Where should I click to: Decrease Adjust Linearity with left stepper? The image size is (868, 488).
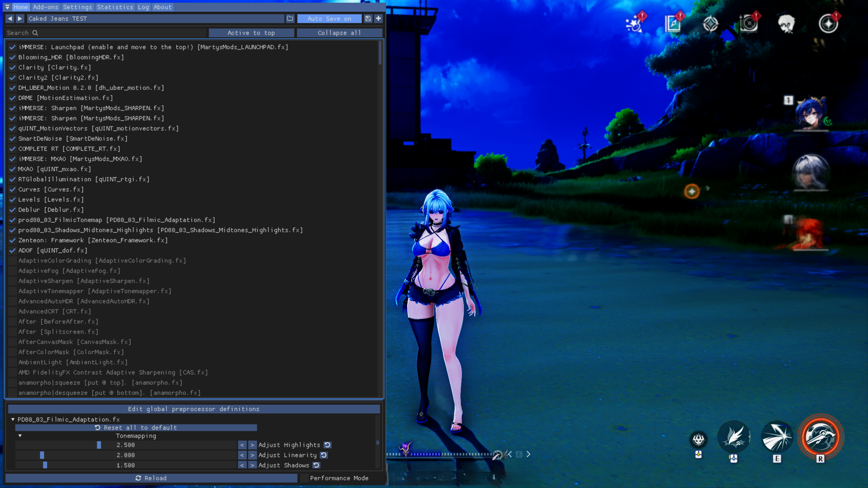pos(242,455)
